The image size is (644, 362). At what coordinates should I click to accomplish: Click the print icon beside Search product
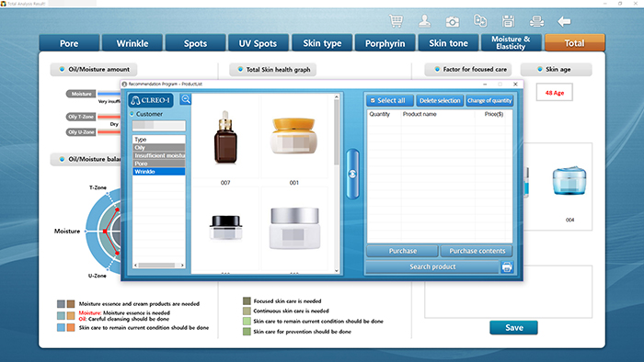pos(507,266)
